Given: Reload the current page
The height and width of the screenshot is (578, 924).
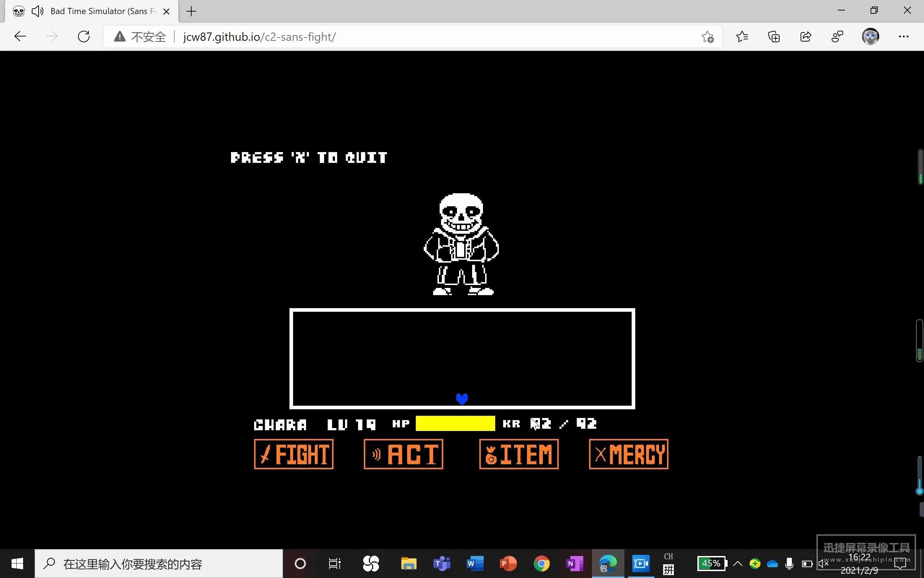Looking at the screenshot, I should [84, 37].
